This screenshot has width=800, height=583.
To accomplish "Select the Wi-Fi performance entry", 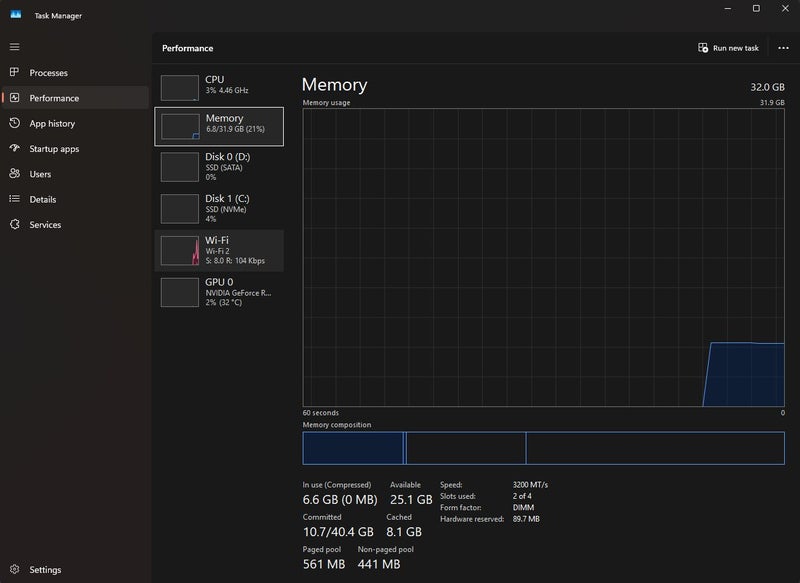I will pyautogui.click(x=219, y=250).
